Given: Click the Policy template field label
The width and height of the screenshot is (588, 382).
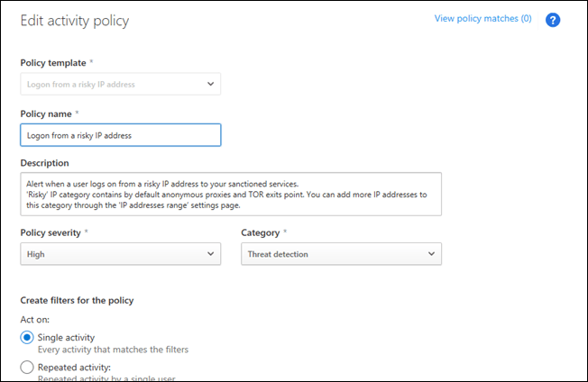Looking at the screenshot, I should (x=53, y=62).
